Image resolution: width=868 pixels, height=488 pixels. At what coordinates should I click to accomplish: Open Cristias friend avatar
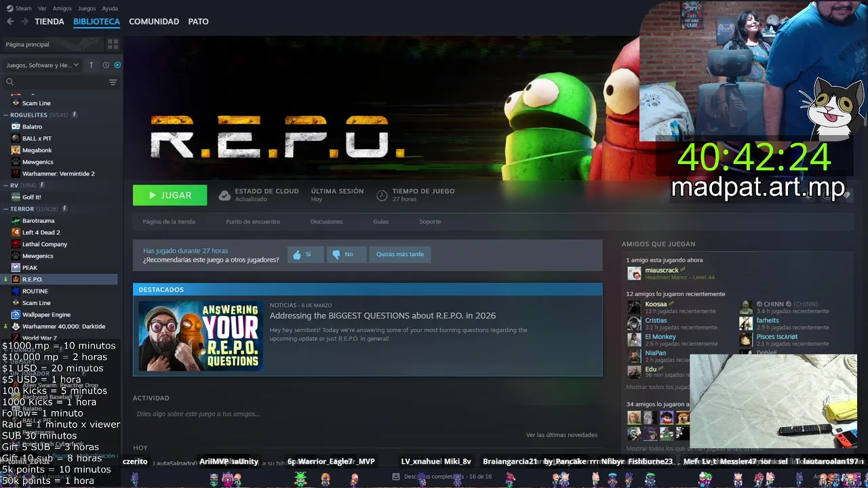(x=634, y=323)
